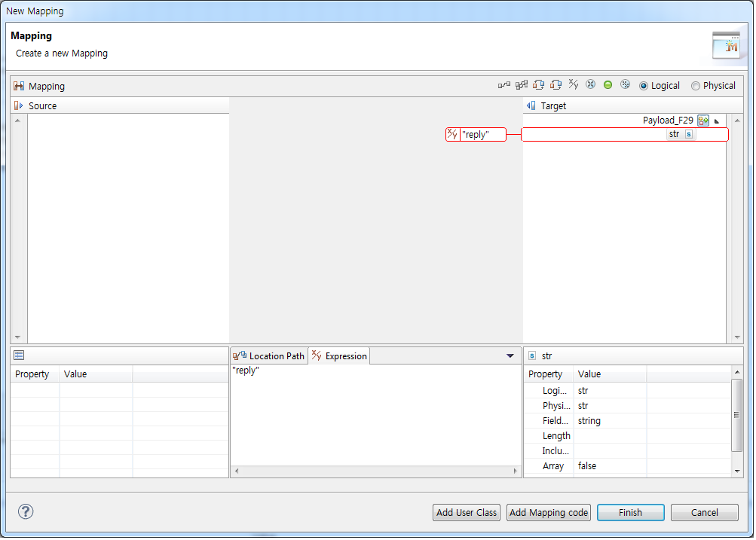
Task: Click the Finish button to create the mapping
Action: tap(630, 512)
